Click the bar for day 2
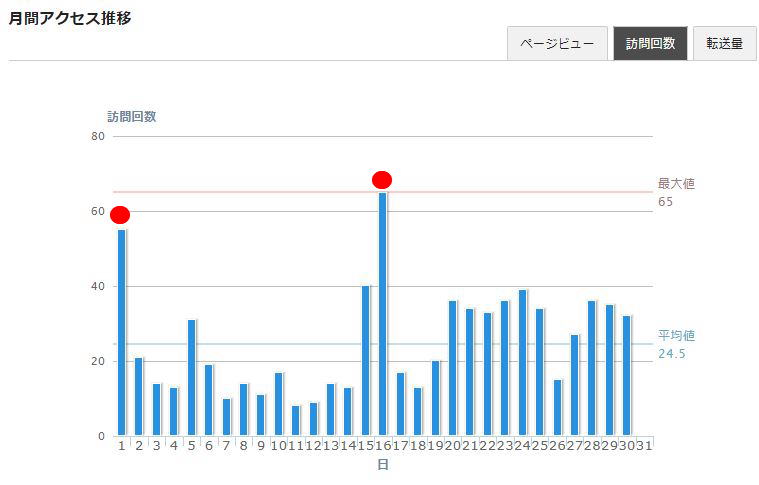 [x=138, y=396]
